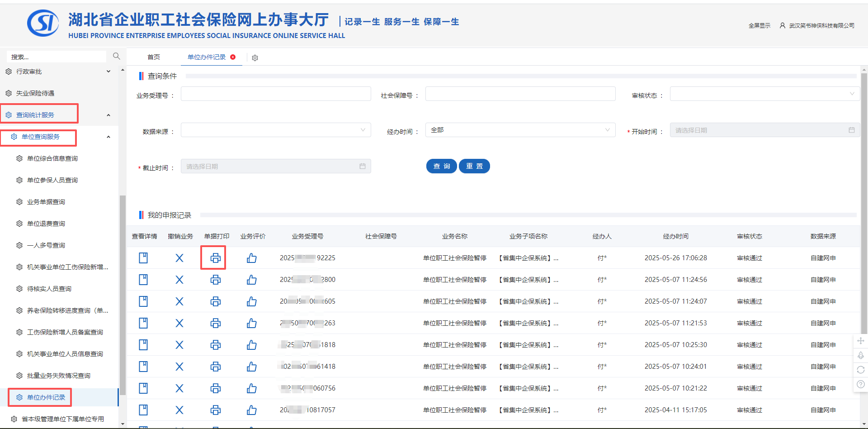Click the main content vertical scrollbar
This screenshot has height=429, width=868.
864,204
